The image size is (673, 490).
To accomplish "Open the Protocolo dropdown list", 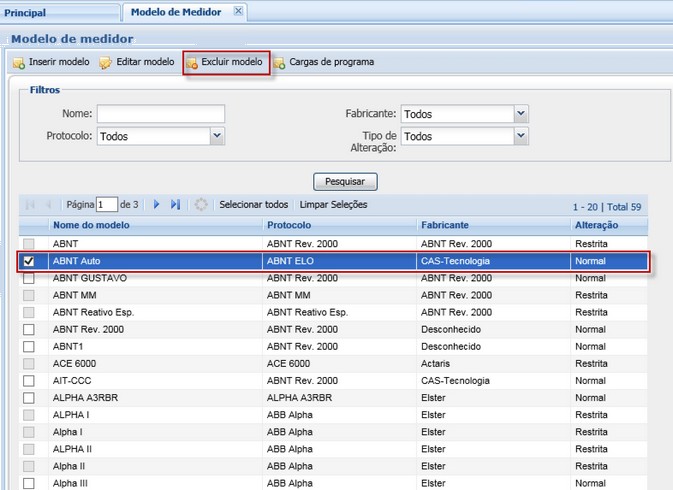I will (x=217, y=136).
